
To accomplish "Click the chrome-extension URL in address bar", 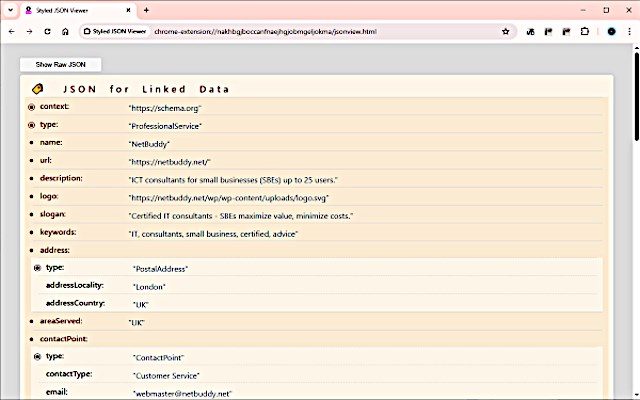I will [265, 31].
